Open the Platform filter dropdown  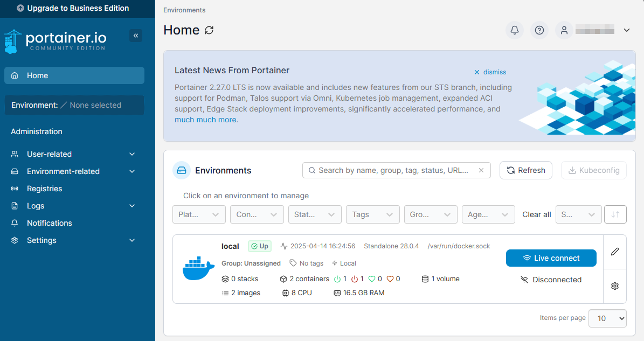199,214
